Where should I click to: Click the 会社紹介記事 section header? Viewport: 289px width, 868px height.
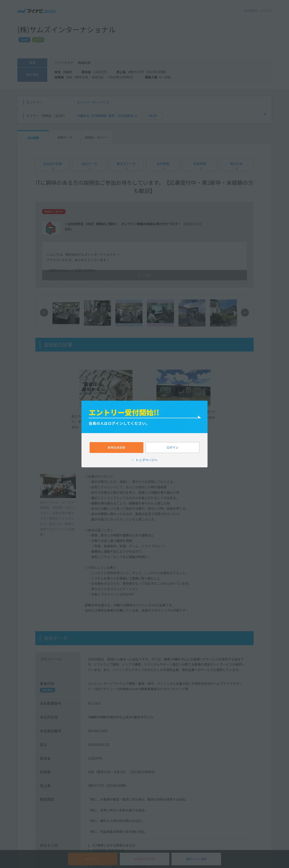[144, 345]
